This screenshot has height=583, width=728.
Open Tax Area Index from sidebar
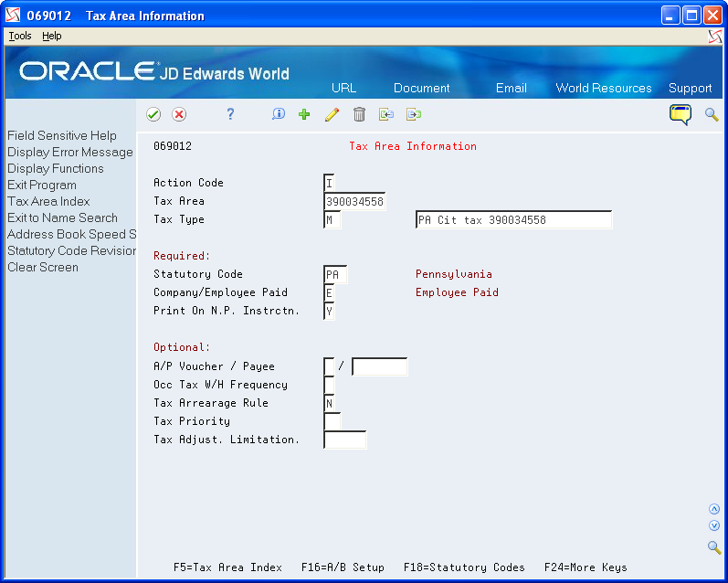pos(48,201)
